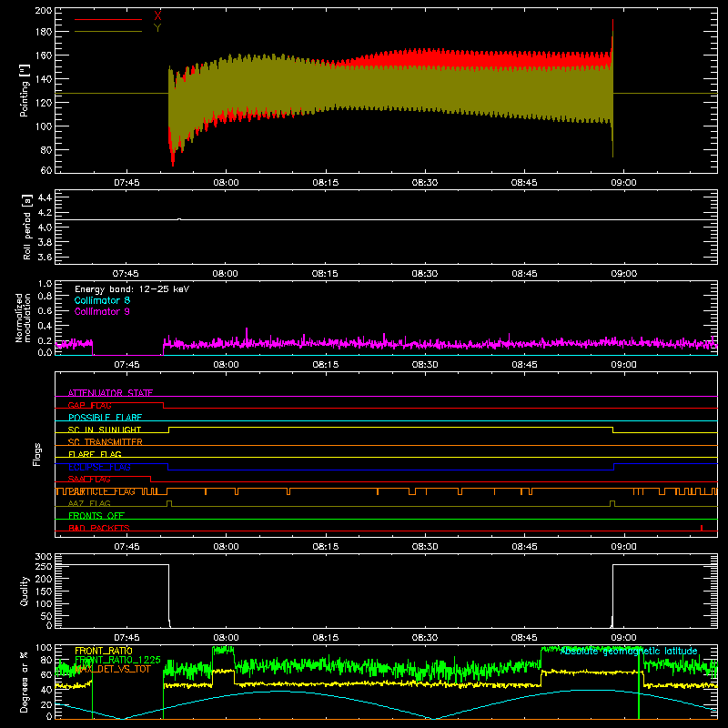Select the Energy band: 12-25 keV text
This screenshot has width=728, height=728.
132,289
